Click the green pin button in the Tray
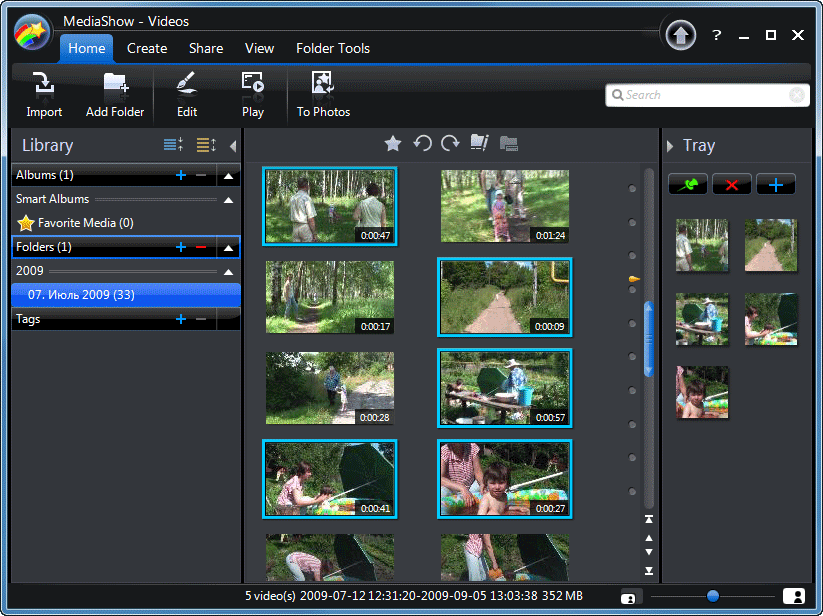The image size is (823, 616). 687,185
